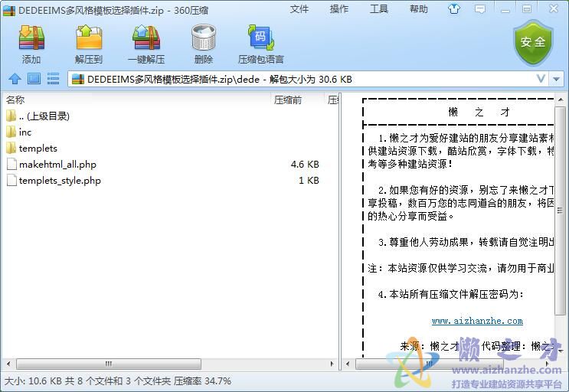The height and width of the screenshot is (392, 569).
Task: Switch to list view mode
Action: 53,79
